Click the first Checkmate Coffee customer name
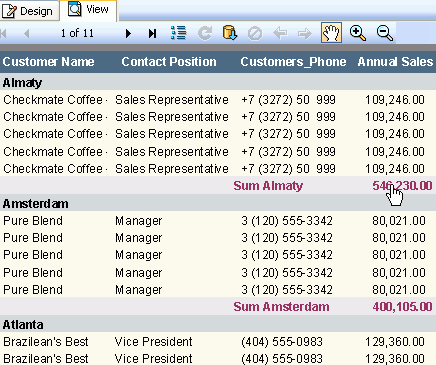The image size is (436, 365). coord(55,100)
